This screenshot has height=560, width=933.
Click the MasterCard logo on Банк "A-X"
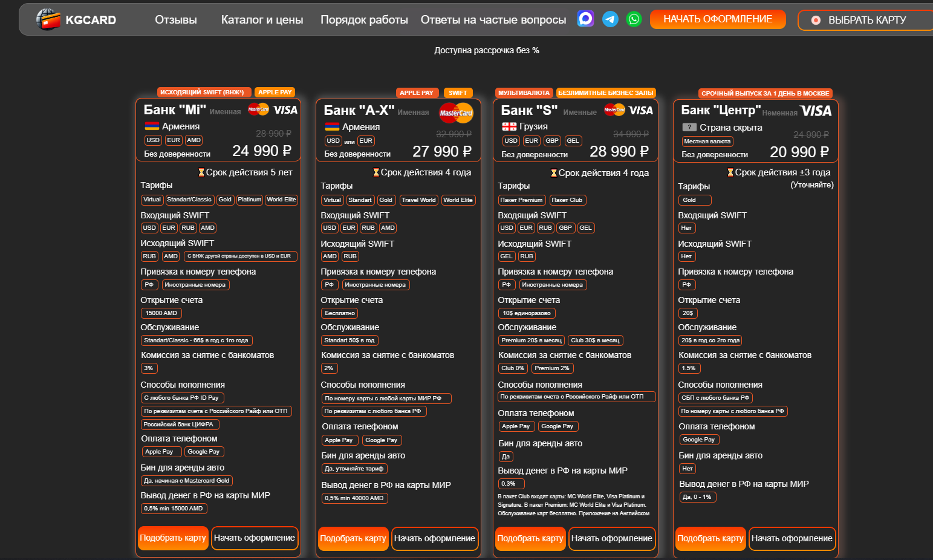[x=457, y=112]
